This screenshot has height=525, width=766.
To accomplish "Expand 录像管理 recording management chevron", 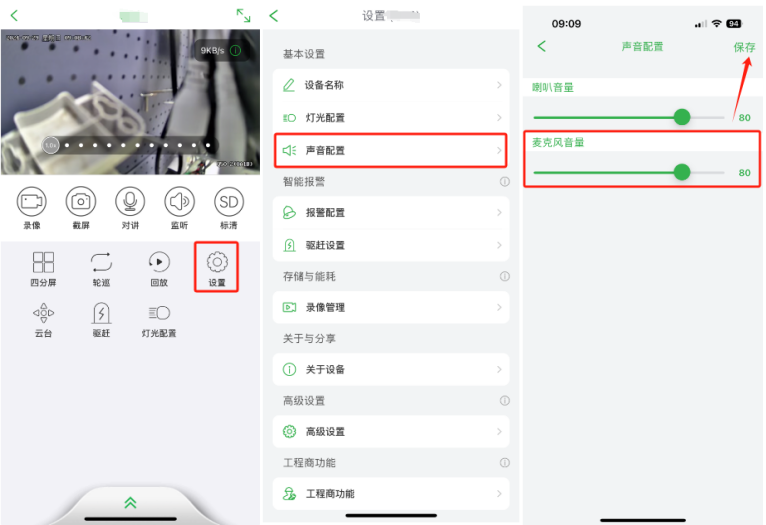I will [x=499, y=307].
